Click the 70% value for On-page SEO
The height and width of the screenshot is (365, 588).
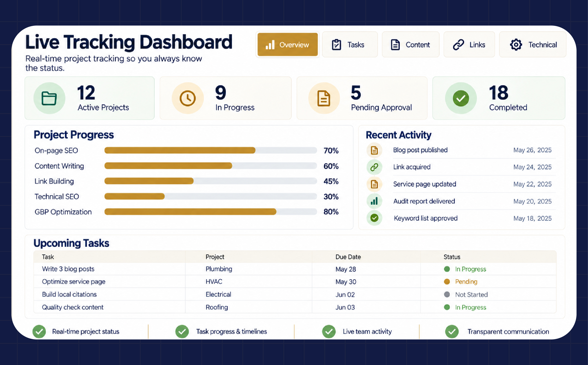point(331,150)
